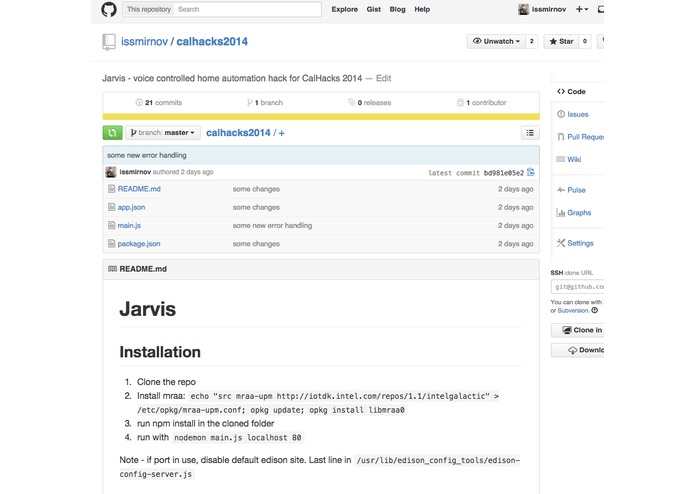The height and width of the screenshot is (494, 695).
Task: Open the Unwatch dropdown
Action: tap(496, 41)
